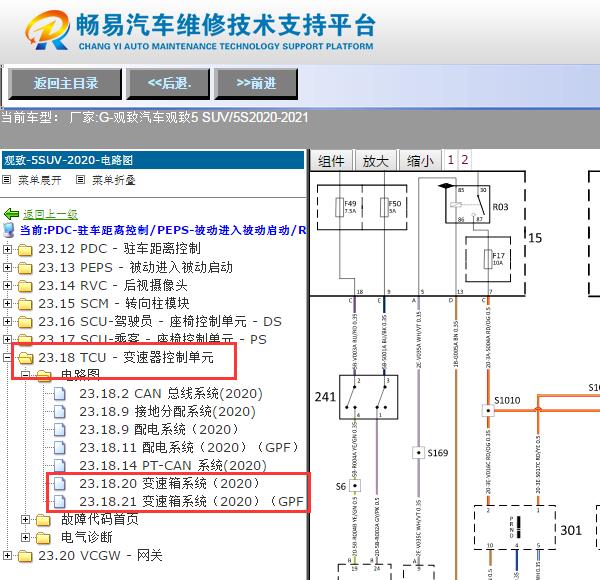Click the folder icon for 23.14 RVC
The height and width of the screenshot is (580, 600).
point(25,286)
